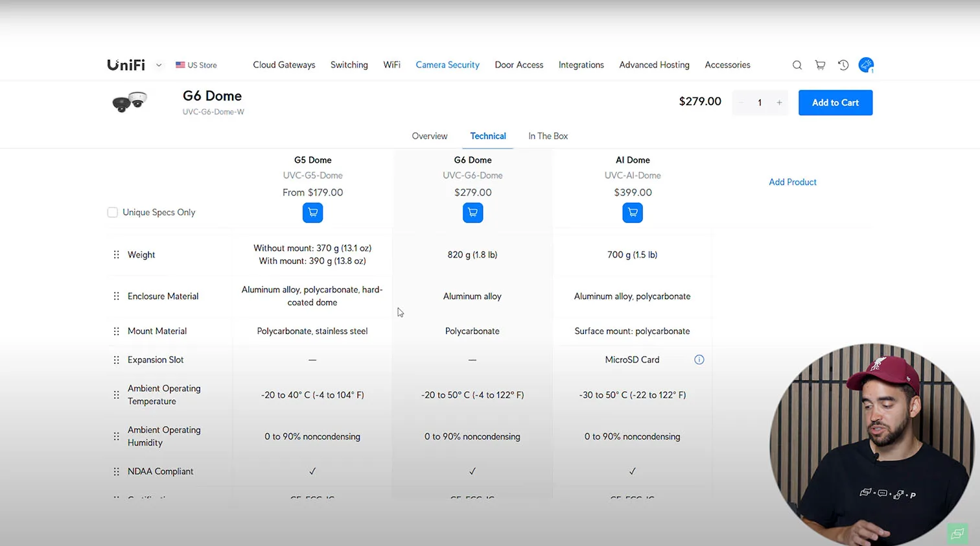Click the 'UVC-AI-Dome' model code
This screenshot has height=546, width=980.
(633, 176)
